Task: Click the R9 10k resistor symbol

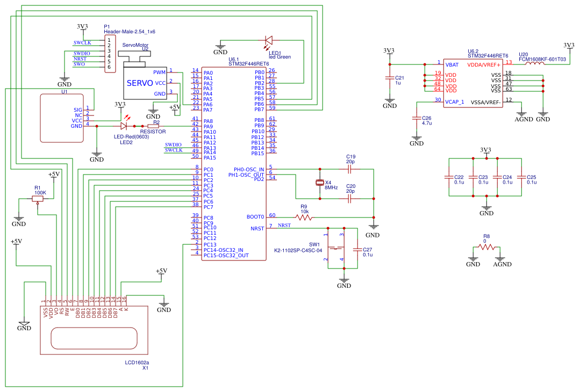Action: point(304,217)
